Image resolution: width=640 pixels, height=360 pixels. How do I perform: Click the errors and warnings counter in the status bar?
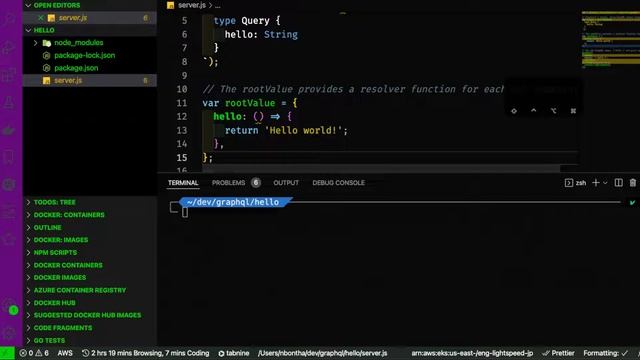pyautogui.click(x=34, y=353)
